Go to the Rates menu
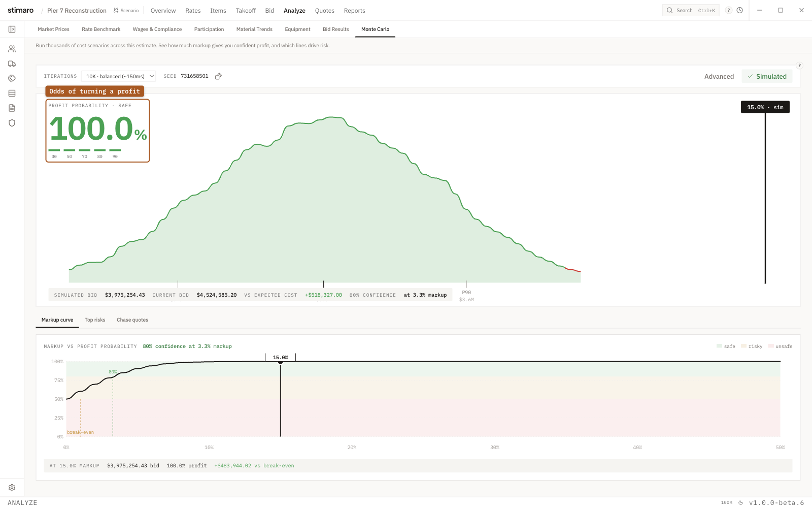812x508 pixels. click(193, 11)
